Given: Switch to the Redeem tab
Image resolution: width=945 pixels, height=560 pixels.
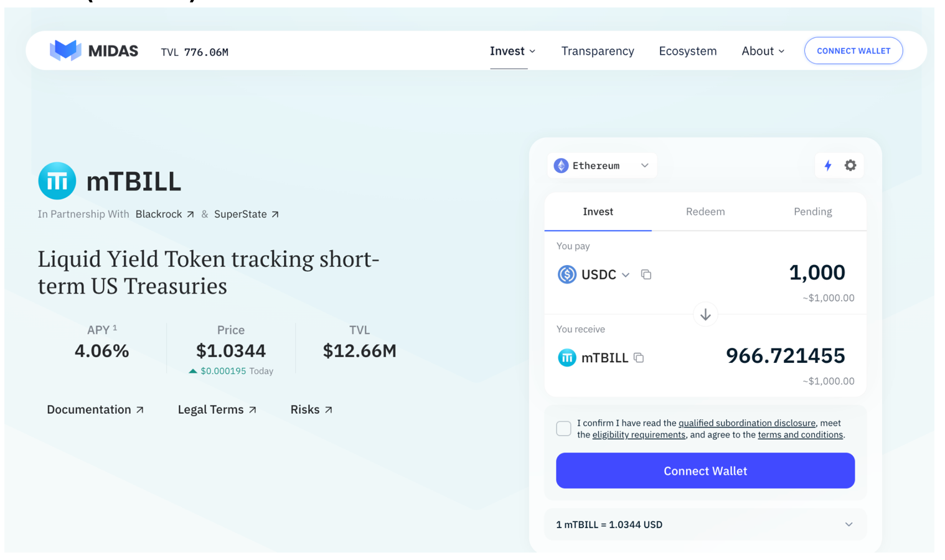Looking at the screenshot, I should point(705,212).
